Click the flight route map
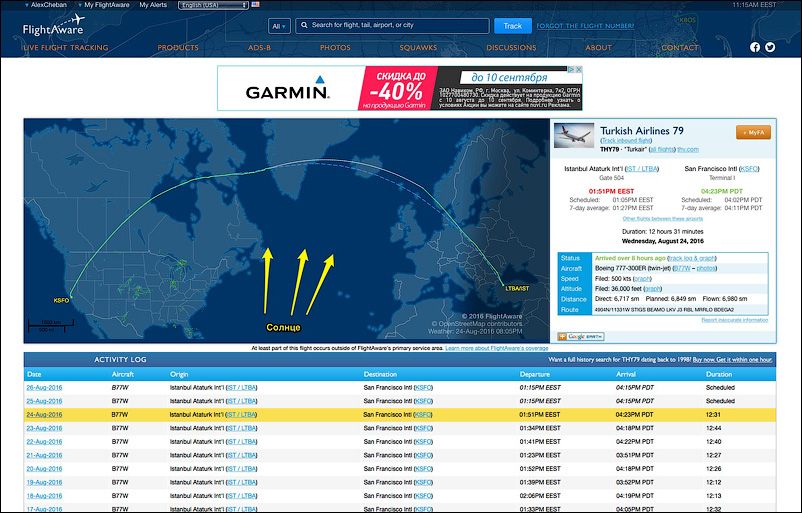The image size is (802, 513). 286,231
